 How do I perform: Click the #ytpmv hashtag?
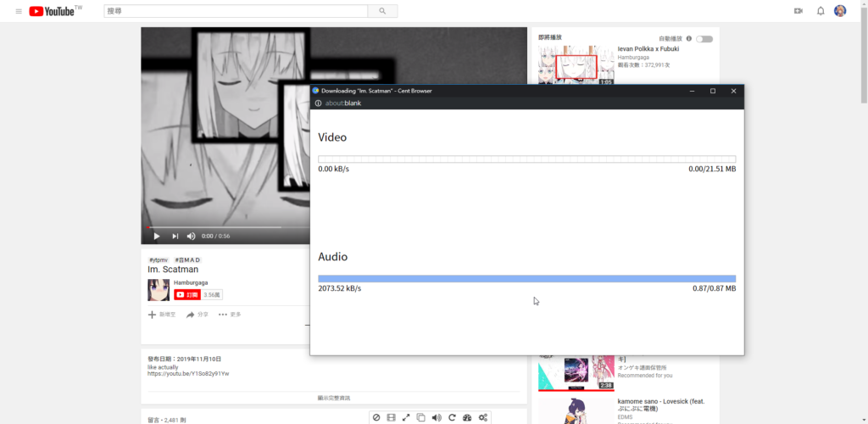click(x=157, y=259)
